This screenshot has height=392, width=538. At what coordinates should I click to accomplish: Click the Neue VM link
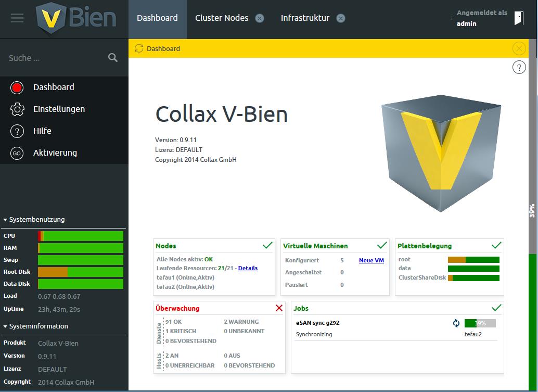pyautogui.click(x=371, y=260)
